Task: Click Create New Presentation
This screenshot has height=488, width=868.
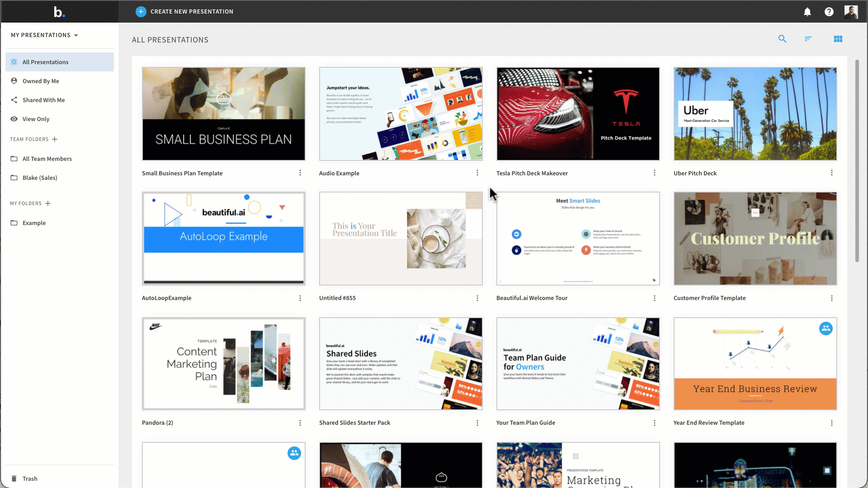Action: pyautogui.click(x=184, y=12)
